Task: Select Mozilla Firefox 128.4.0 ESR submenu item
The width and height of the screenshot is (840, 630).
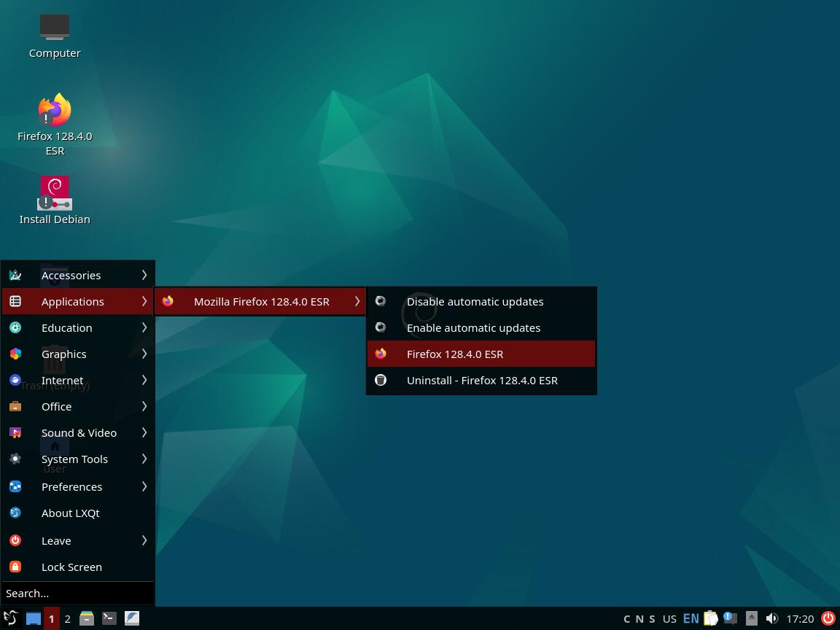Action: click(x=260, y=302)
